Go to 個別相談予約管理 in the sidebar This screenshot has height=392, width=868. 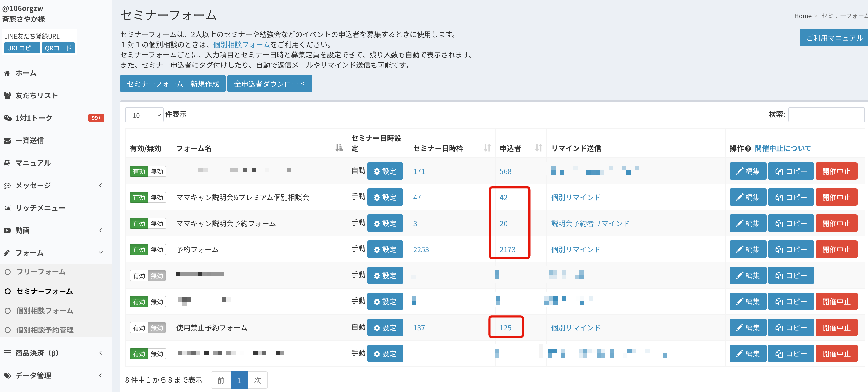(x=44, y=330)
